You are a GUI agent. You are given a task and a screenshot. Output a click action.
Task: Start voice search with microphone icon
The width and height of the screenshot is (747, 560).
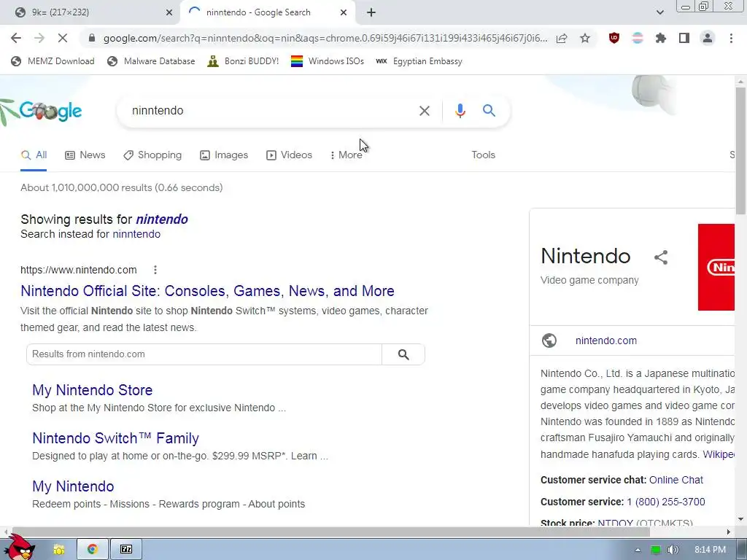pyautogui.click(x=460, y=111)
